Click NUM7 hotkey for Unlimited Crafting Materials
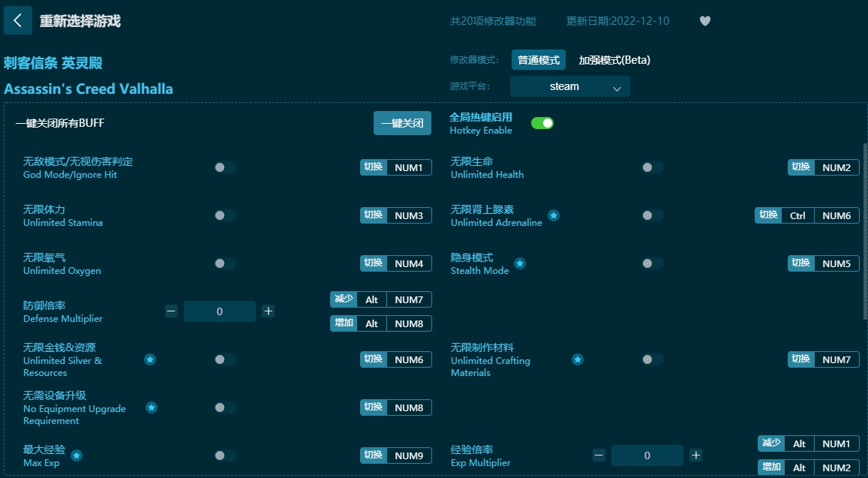The height and width of the screenshot is (478, 868). (x=836, y=359)
